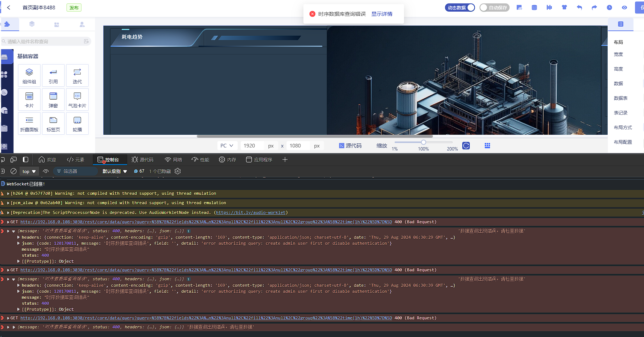Click 显示详情 in the error toast
The width and height of the screenshot is (644, 337).
point(382,14)
